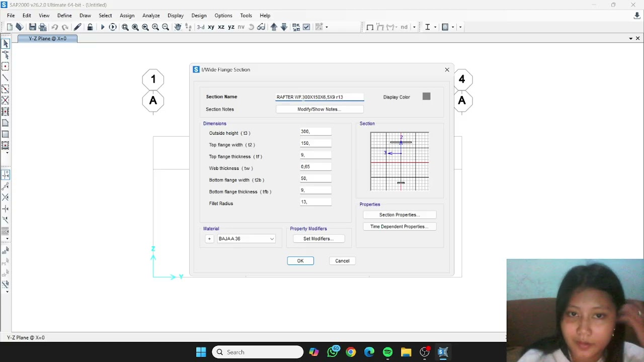Switch to the 3-d view
644x362 pixels.
click(x=200, y=27)
